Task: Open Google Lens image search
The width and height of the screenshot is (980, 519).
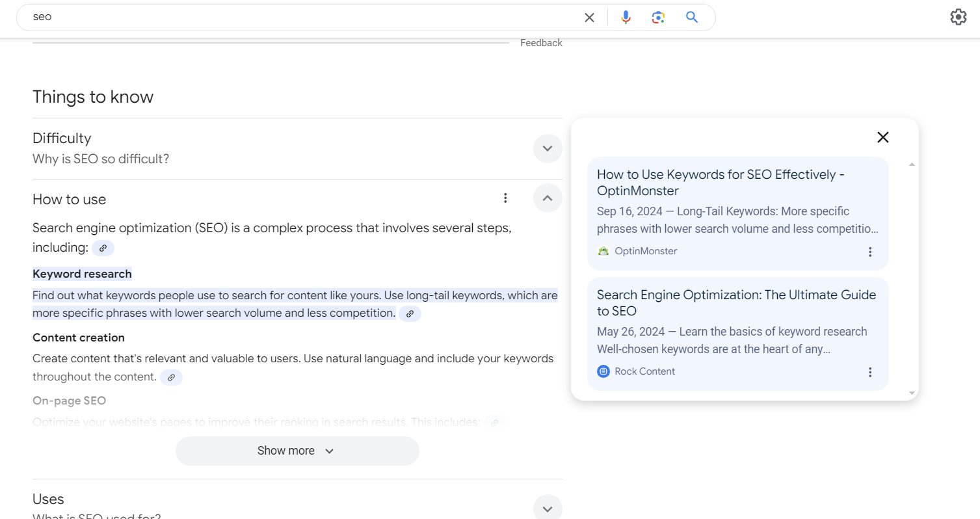Action: point(658,18)
